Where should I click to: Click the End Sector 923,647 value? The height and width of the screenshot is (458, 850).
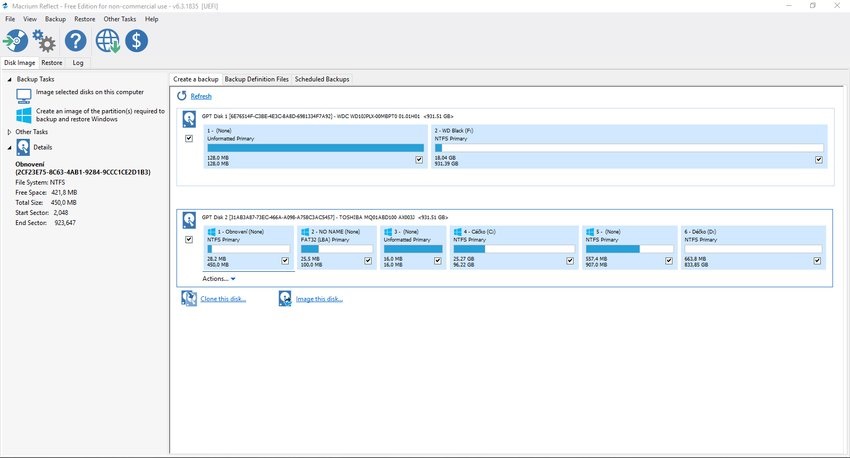65,223
